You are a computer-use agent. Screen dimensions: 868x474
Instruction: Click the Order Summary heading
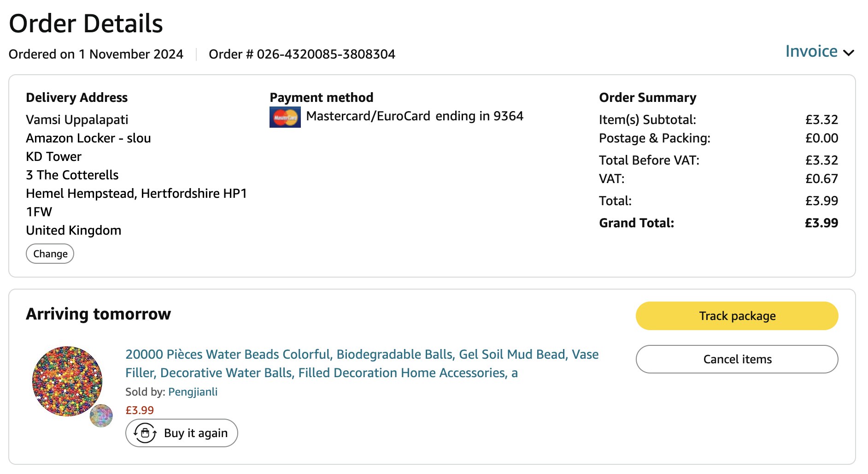click(x=647, y=98)
